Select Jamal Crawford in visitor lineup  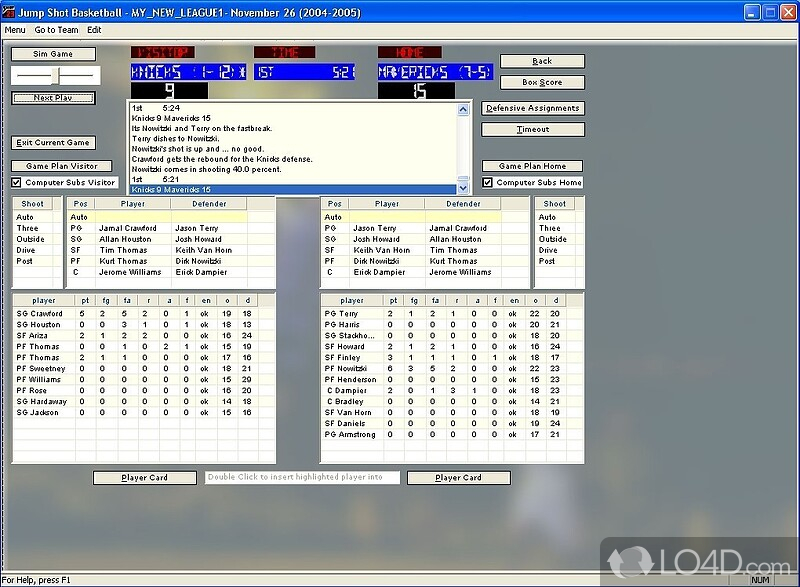(x=128, y=228)
